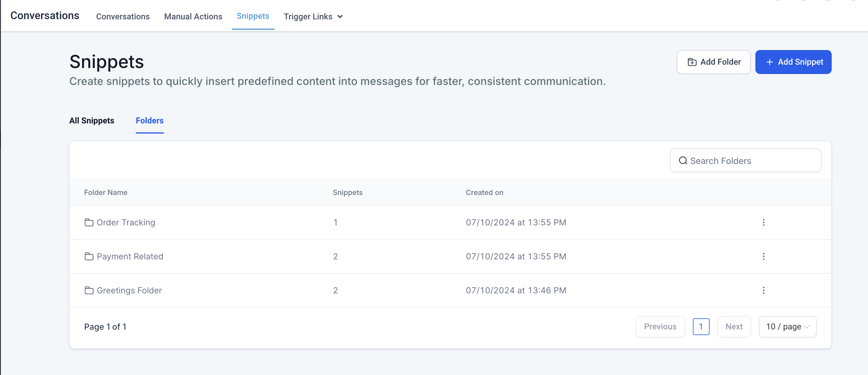
Task: Select page 1 in pagination
Action: [701, 326]
